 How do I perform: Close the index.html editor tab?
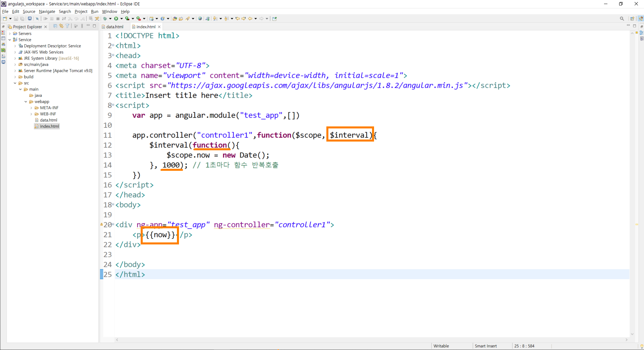159,27
